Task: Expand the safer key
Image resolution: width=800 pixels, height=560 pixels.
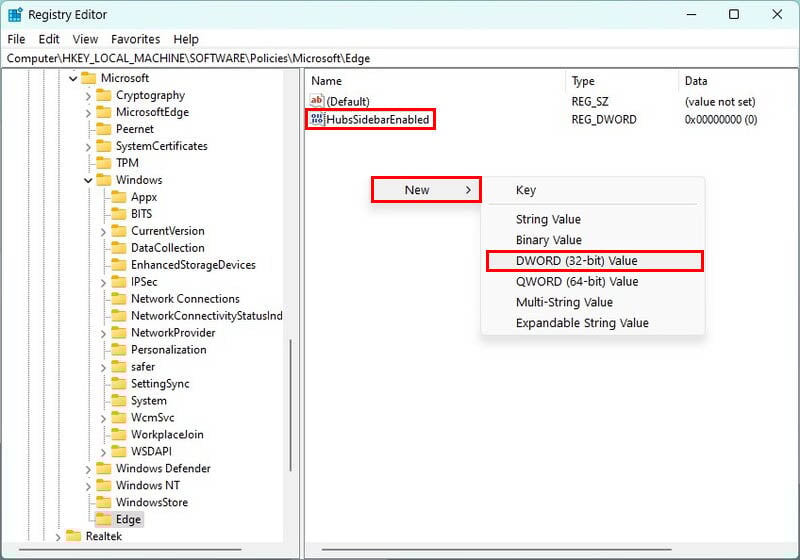Action: 104,367
